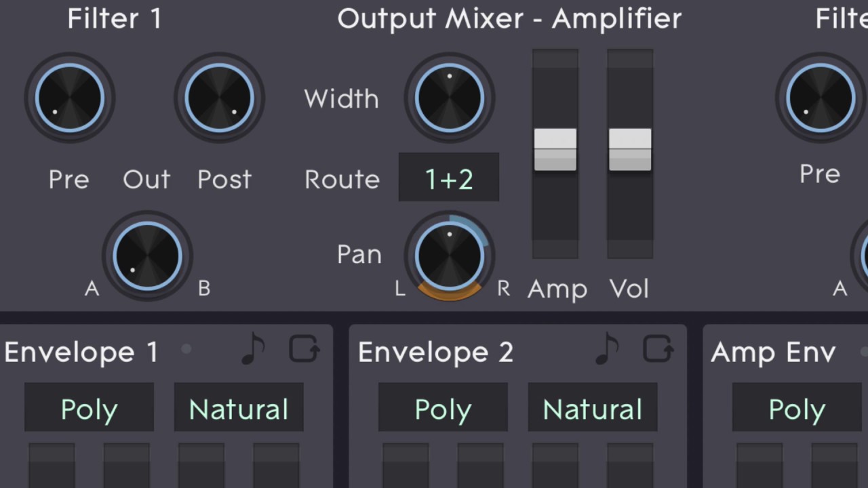This screenshot has width=868, height=488.
Task: Click the Envelope 1 indicator dot
Action: click(x=186, y=350)
